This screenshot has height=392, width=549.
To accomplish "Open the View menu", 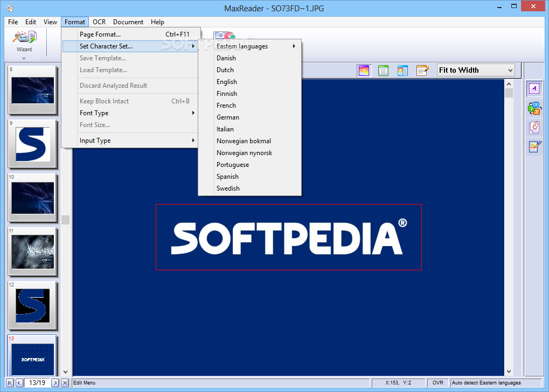I will tap(50, 22).
